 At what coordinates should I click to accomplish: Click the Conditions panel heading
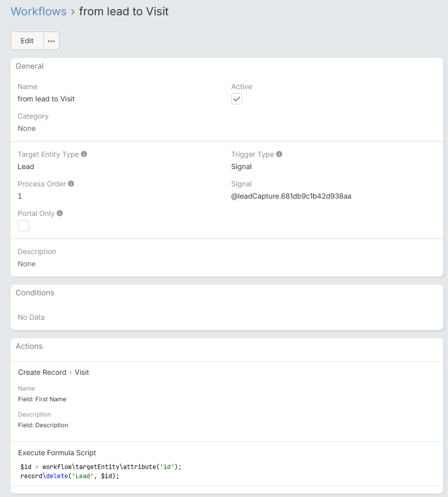point(35,293)
